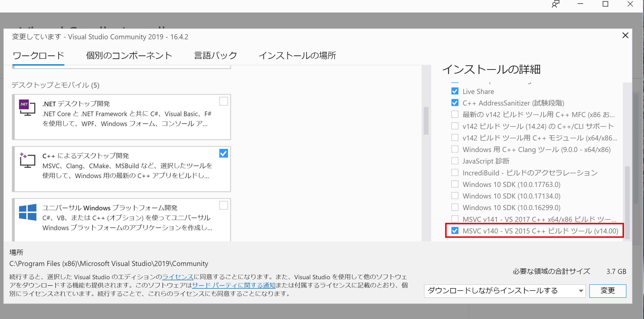Click the install details scrollbar thumb
Image resolution: width=644 pixels, height=319 pixels.
pyautogui.click(x=627, y=202)
